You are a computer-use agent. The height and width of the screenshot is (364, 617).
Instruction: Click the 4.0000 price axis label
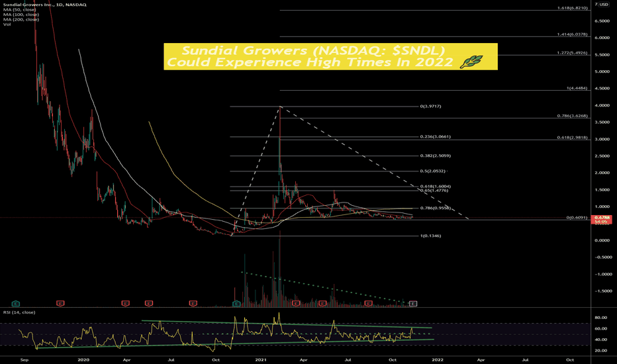click(x=602, y=105)
